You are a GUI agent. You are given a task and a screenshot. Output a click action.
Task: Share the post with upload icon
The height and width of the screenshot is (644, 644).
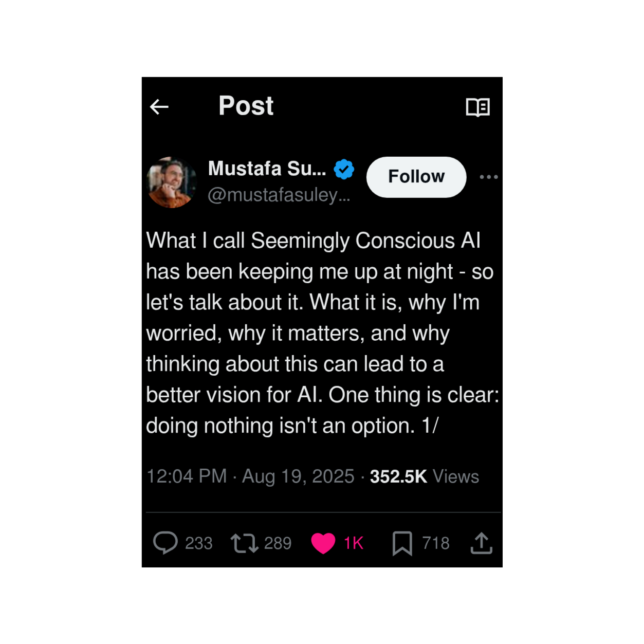point(482,543)
